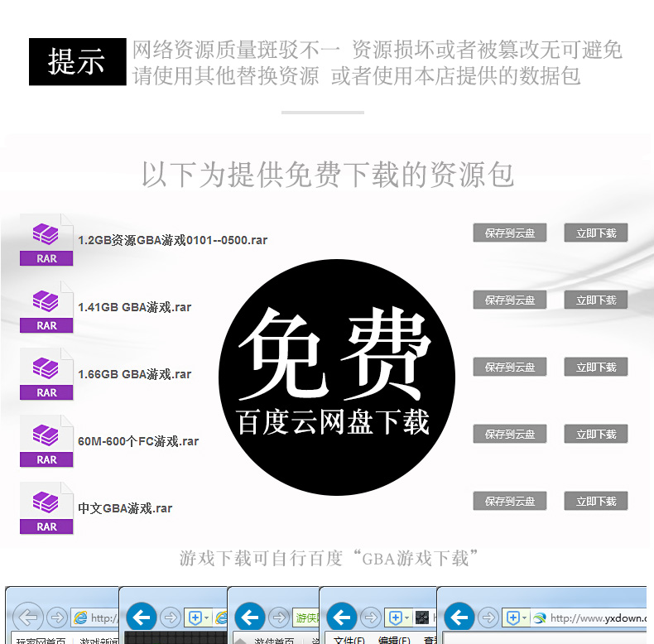Click the RAR icon for 1.2GB资源GBA游戏0101--0500.rar
The image size is (654, 644).
[x=46, y=240]
